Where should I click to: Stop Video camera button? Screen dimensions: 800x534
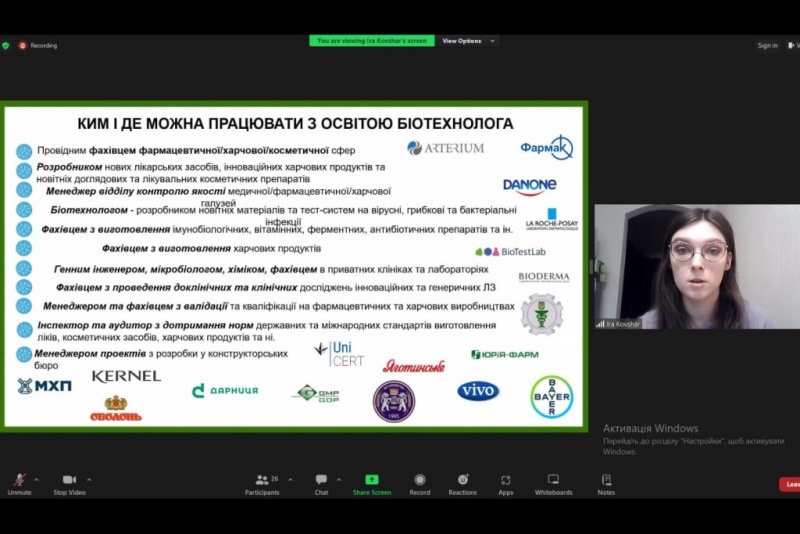[69, 484]
